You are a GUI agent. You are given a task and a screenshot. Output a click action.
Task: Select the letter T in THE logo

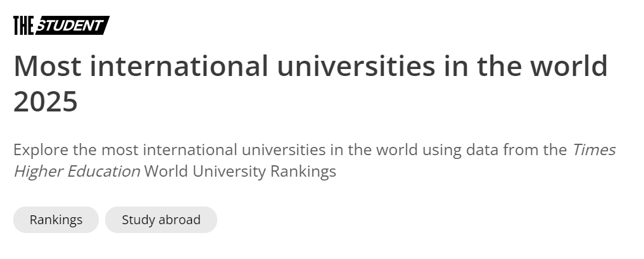[x=16, y=25]
